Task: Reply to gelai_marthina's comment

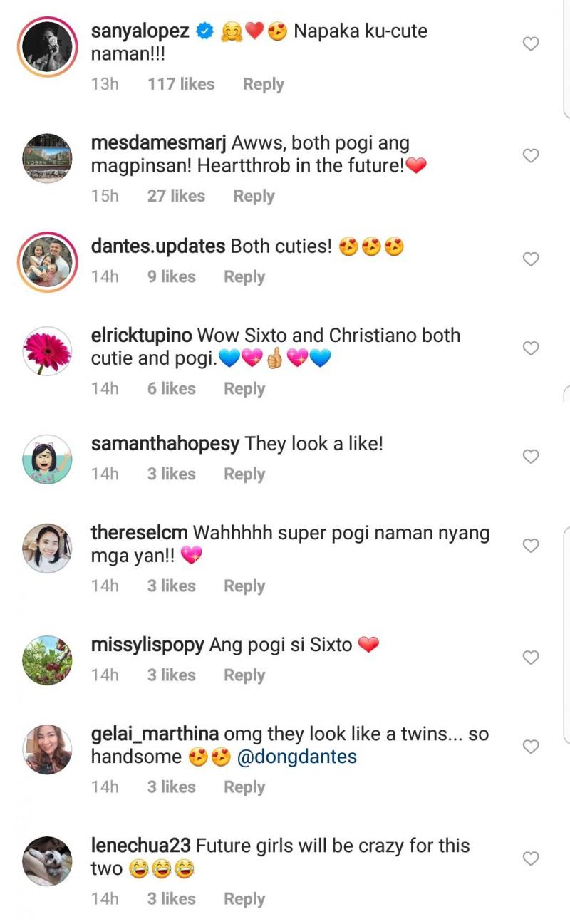Action: [x=244, y=787]
